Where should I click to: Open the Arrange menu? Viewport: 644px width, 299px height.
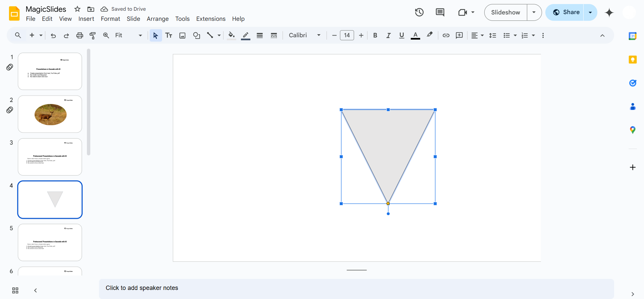coord(157,19)
